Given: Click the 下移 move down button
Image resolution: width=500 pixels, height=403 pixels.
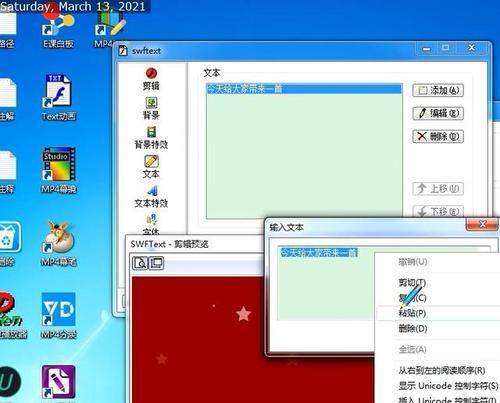Looking at the screenshot, I should coord(438,211).
